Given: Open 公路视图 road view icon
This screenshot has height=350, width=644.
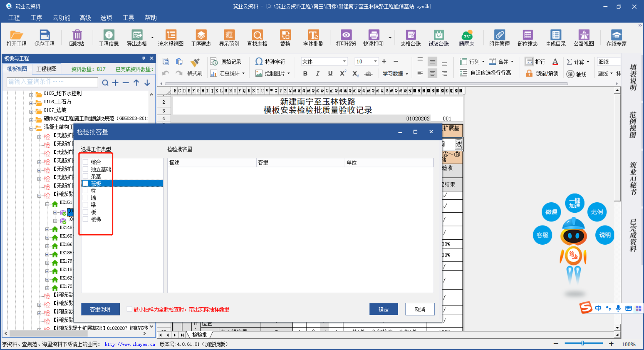Looking at the screenshot, I should 584,38.
